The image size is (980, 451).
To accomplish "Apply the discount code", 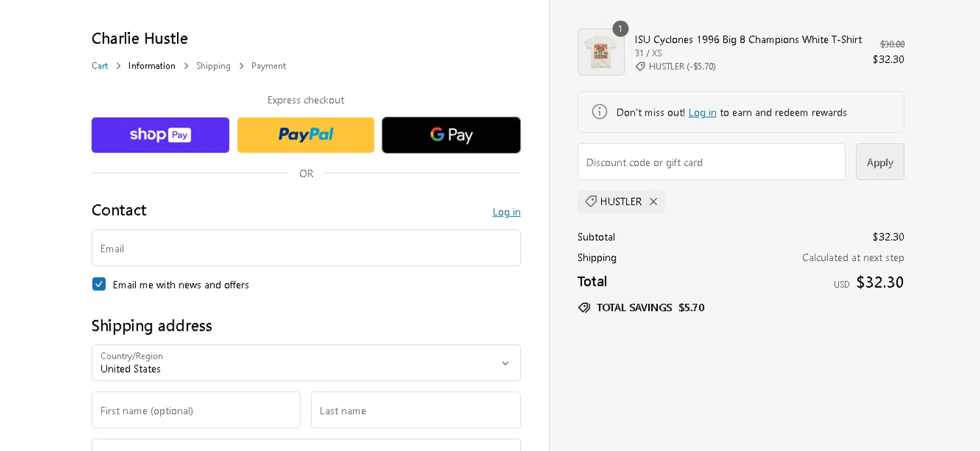I will click(x=879, y=162).
